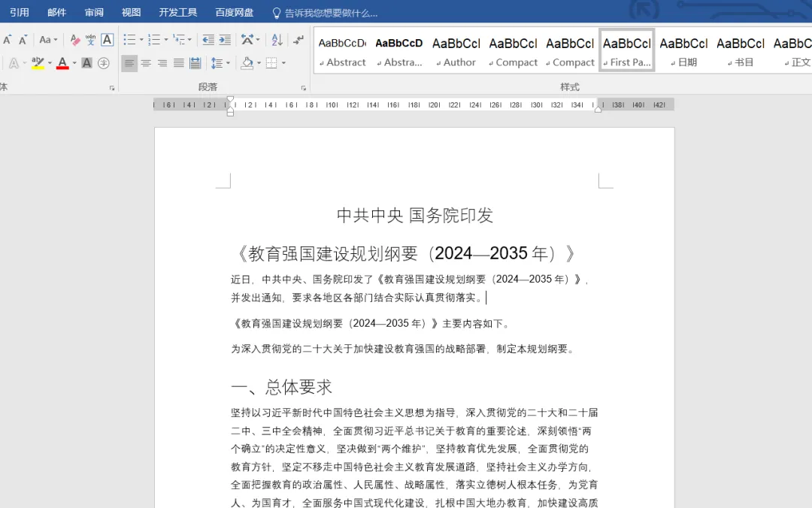
Task: Apply the Author style
Action: 456,51
